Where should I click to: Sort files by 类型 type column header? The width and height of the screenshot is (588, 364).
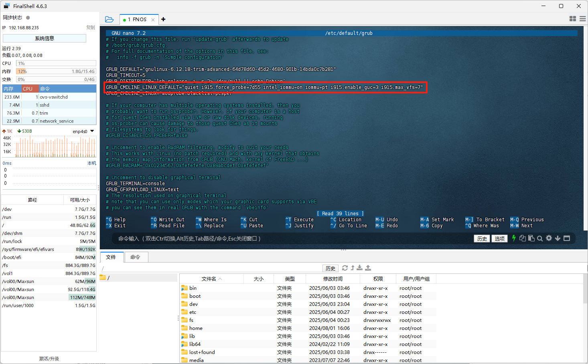[290, 279]
